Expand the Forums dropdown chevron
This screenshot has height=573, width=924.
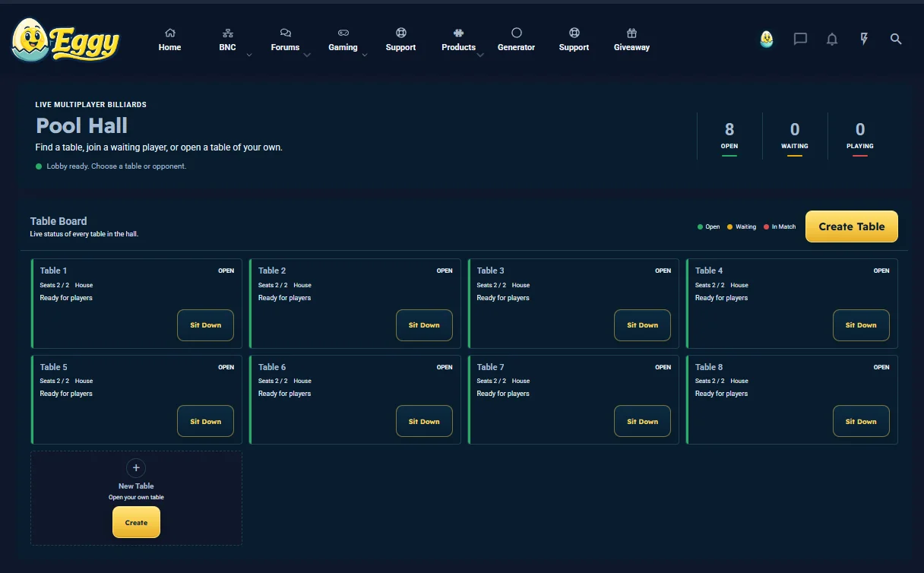coord(307,55)
